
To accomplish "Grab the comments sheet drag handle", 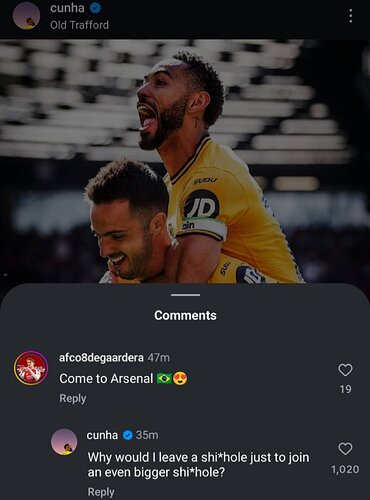I will coord(185,295).
